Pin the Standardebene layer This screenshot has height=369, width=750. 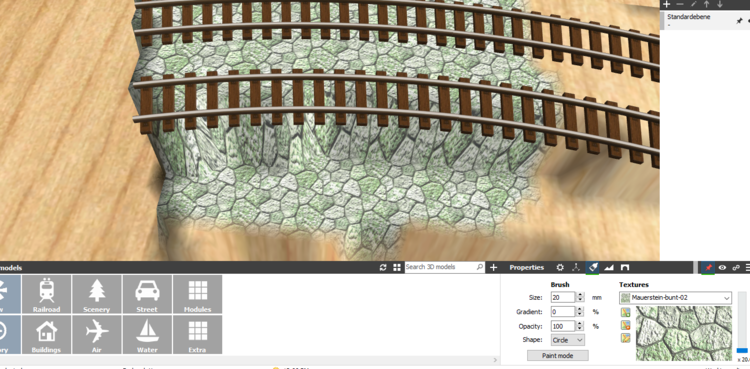(x=739, y=21)
